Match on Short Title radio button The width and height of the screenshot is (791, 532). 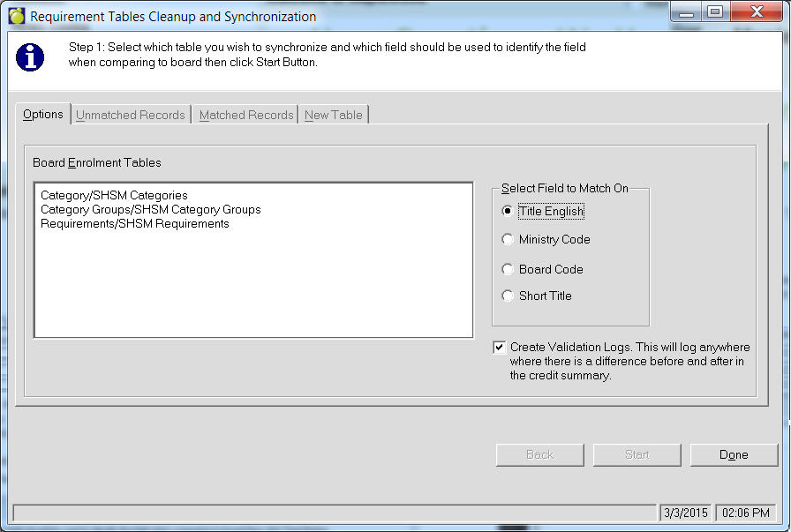tap(508, 296)
